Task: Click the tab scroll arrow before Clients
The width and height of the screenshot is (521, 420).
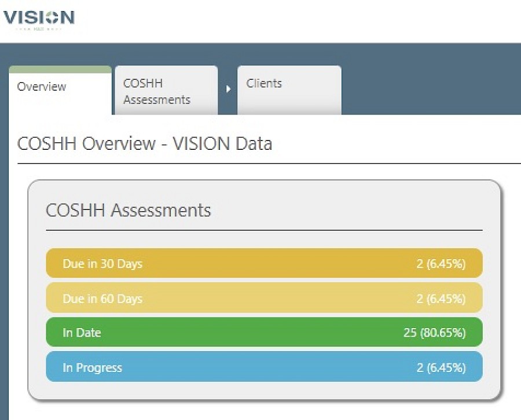Action: pyautogui.click(x=228, y=89)
